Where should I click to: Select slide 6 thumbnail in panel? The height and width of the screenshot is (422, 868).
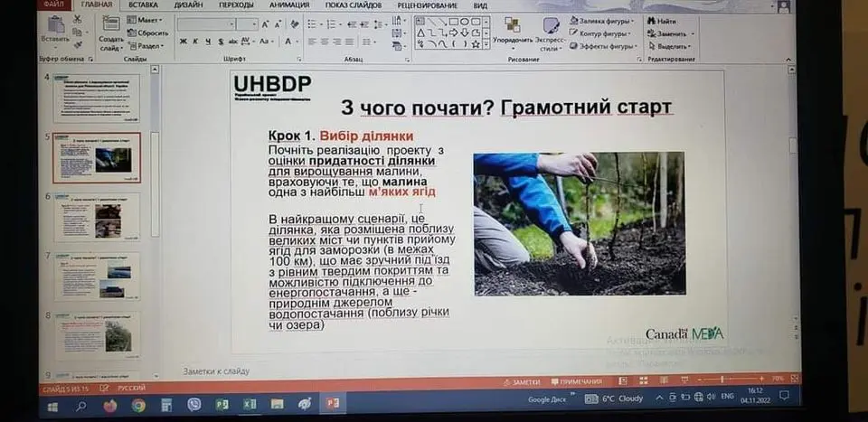coord(99,217)
